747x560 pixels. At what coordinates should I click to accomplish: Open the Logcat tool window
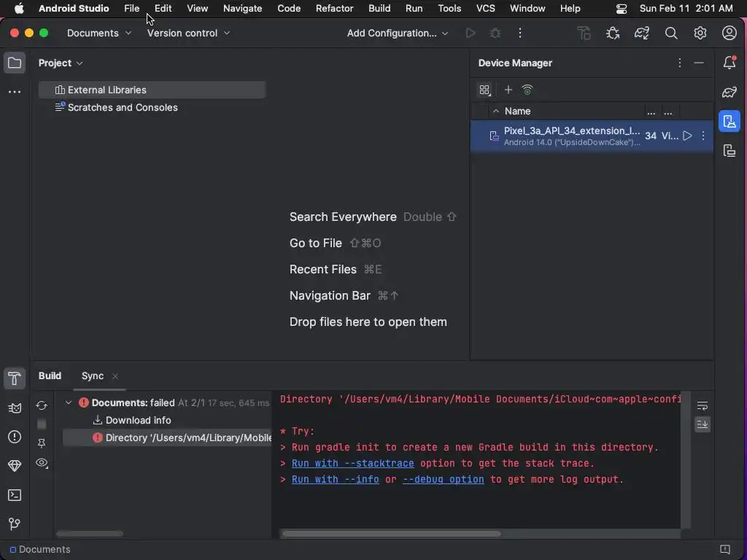14,408
